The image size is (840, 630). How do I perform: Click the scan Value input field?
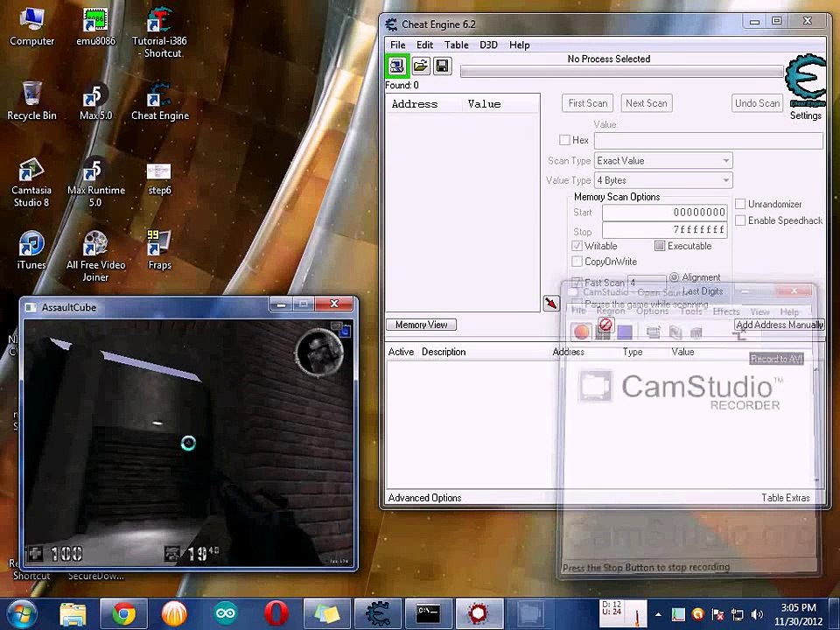pyautogui.click(x=708, y=140)
